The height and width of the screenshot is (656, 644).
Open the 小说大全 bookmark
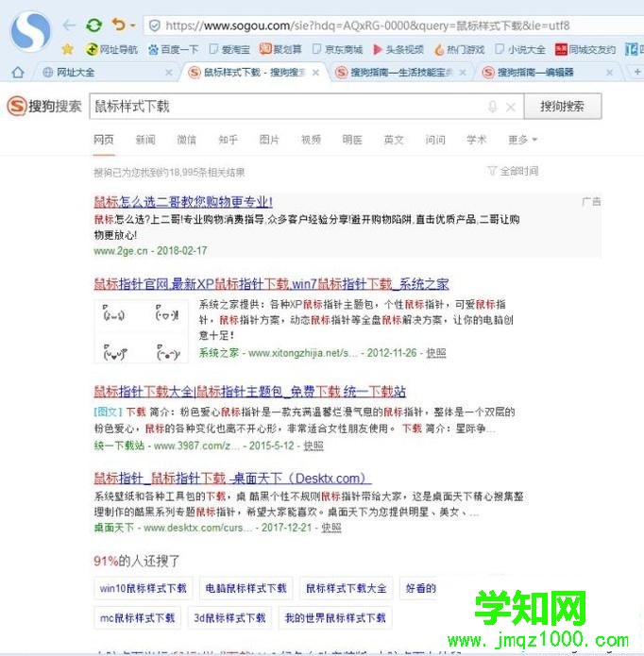pyautogui.click(x=520, y=49)
